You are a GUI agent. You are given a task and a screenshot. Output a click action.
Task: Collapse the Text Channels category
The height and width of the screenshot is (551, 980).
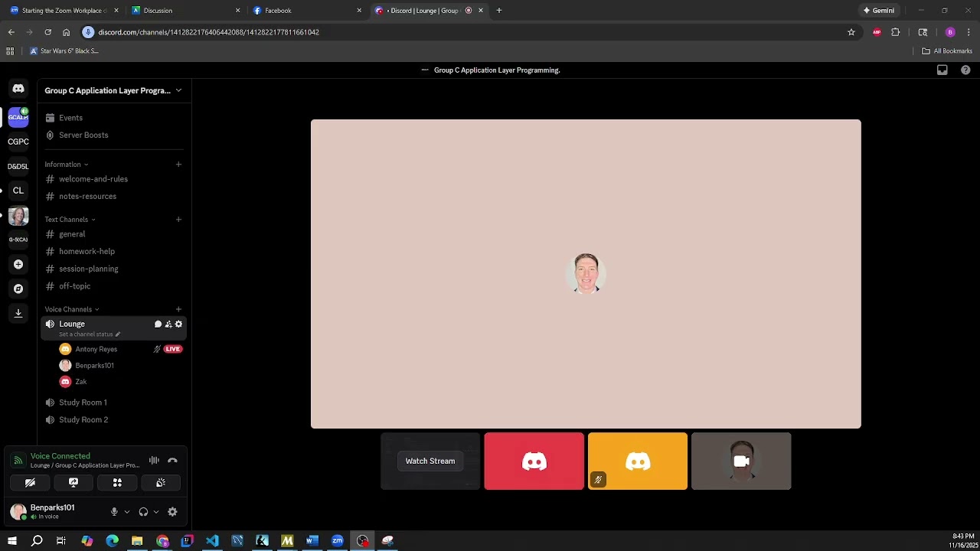point(70,220)
